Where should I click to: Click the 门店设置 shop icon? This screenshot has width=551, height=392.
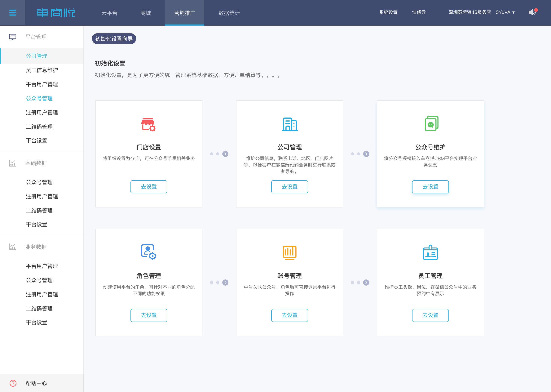coord(148,125)
